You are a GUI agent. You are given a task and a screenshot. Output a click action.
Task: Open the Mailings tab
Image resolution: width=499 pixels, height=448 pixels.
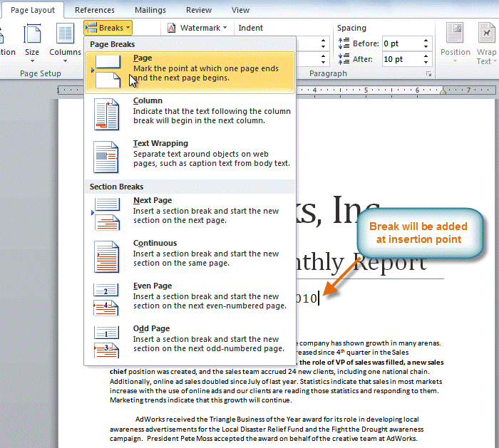[x=150, y=10]
